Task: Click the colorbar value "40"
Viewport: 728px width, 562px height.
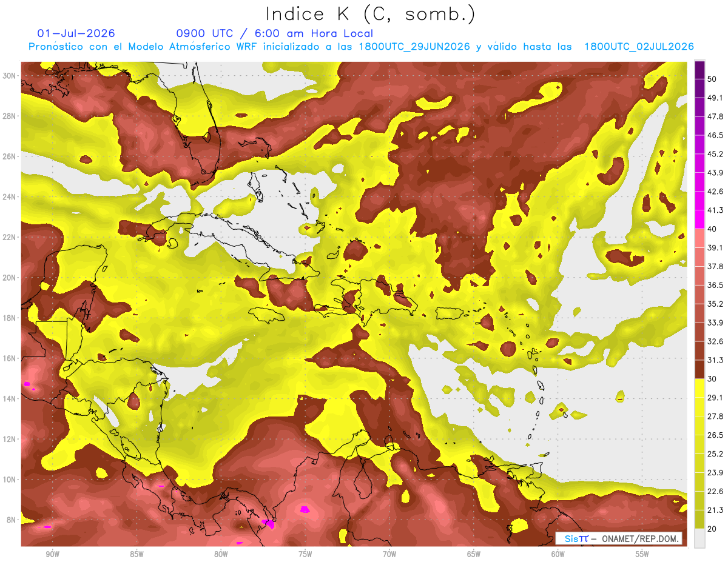Action: click(x=712, y=229)
